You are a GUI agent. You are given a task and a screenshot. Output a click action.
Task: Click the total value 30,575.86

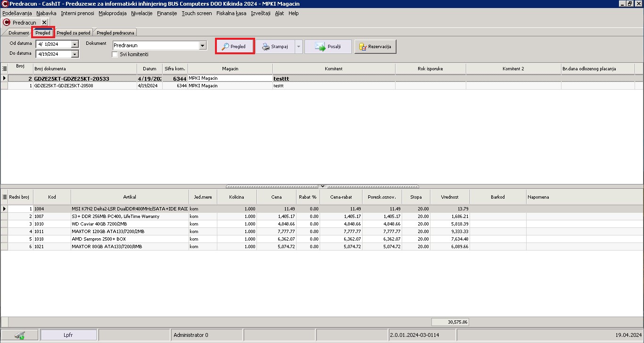450,322
